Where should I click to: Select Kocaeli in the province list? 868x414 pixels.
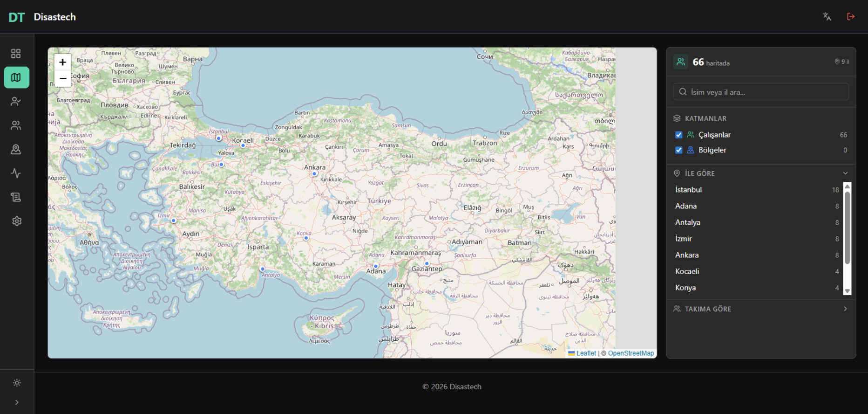(x=687, y=271)
